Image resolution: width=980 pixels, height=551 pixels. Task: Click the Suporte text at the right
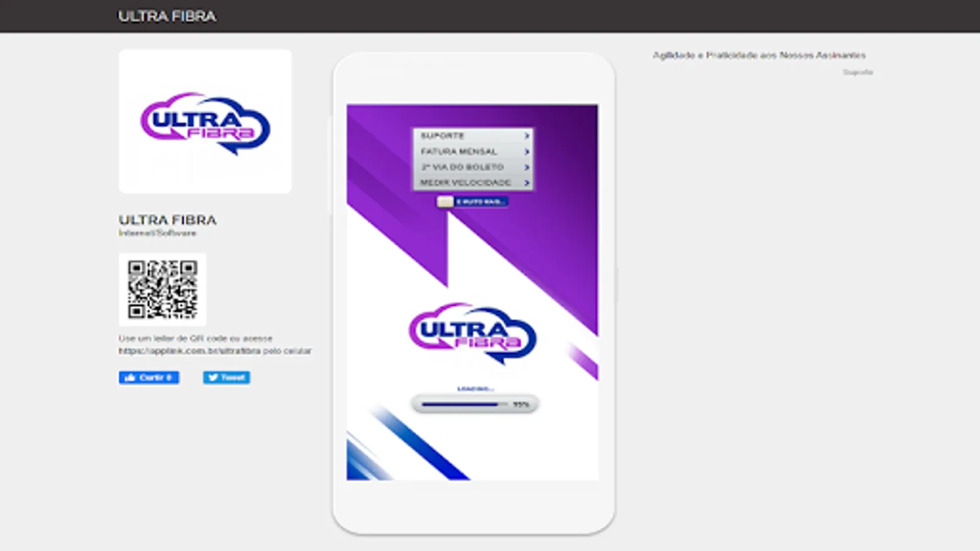(858, 72)
